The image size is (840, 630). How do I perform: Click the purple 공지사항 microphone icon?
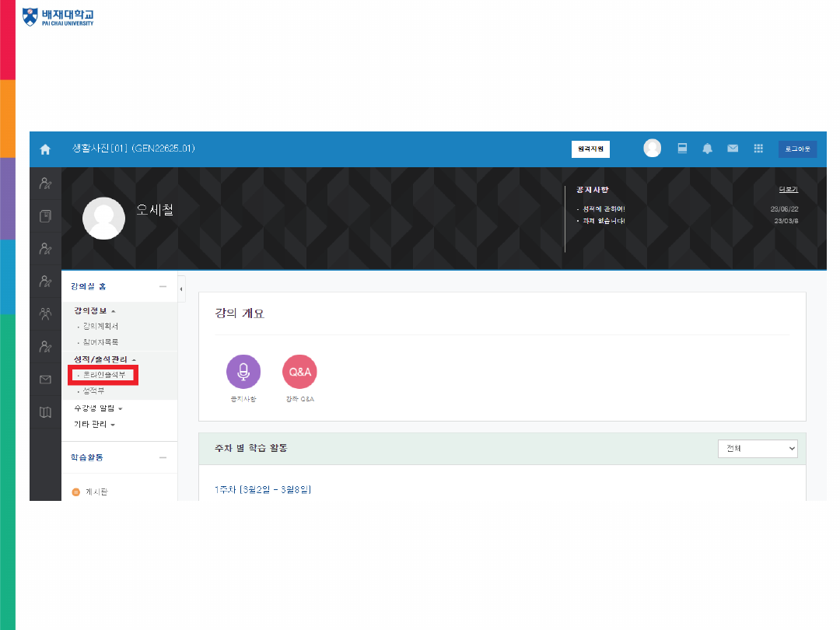[243, 372]
